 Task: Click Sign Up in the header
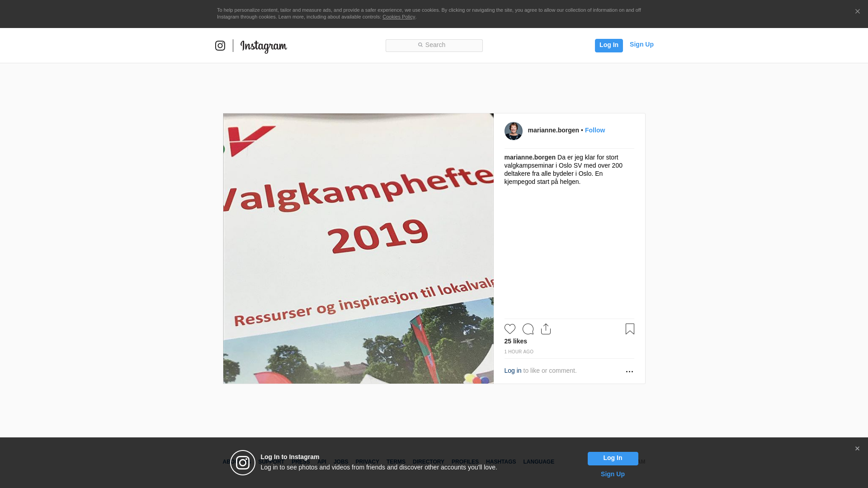(x=642, y=44)
